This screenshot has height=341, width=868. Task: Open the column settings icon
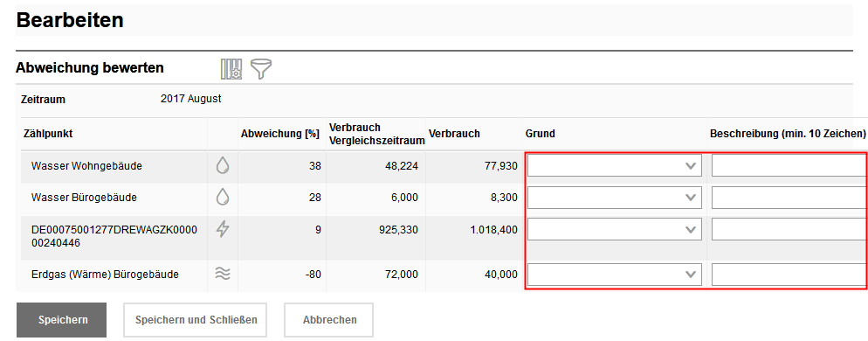pyautogui.click(x=231, y=69)
